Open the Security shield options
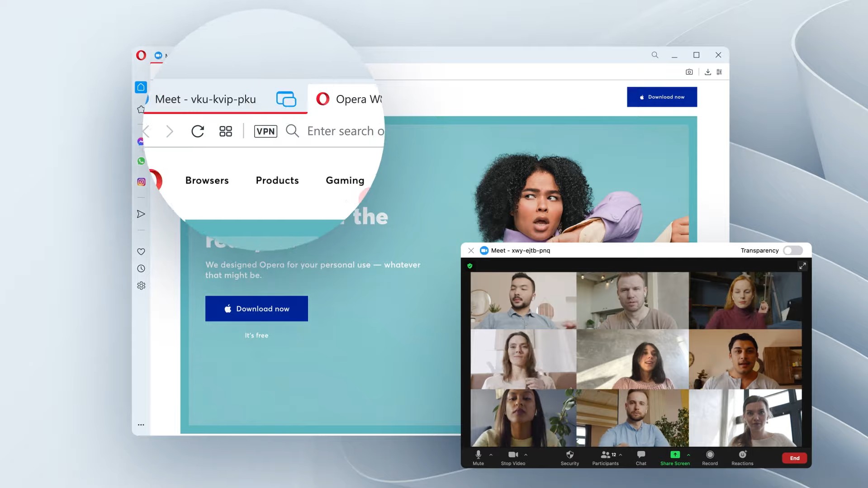Image resolution: width=868 pixels, height=488 pixels. pos(569,458)
